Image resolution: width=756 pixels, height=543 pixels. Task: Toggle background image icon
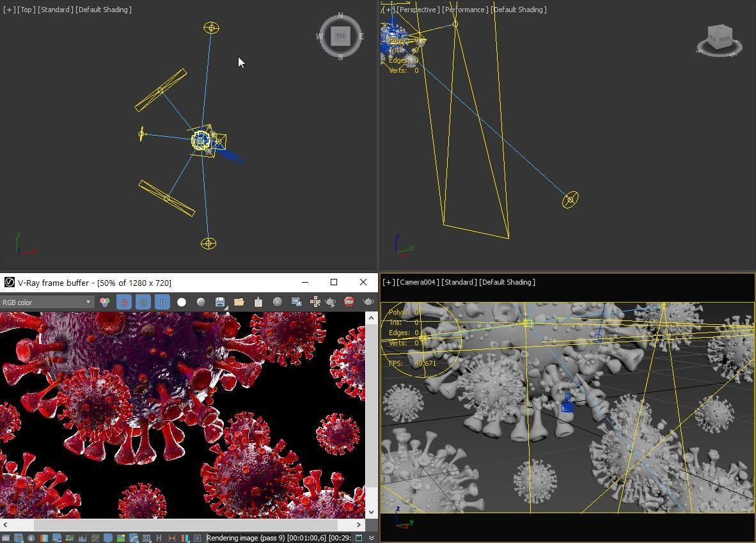click(120, 538)
